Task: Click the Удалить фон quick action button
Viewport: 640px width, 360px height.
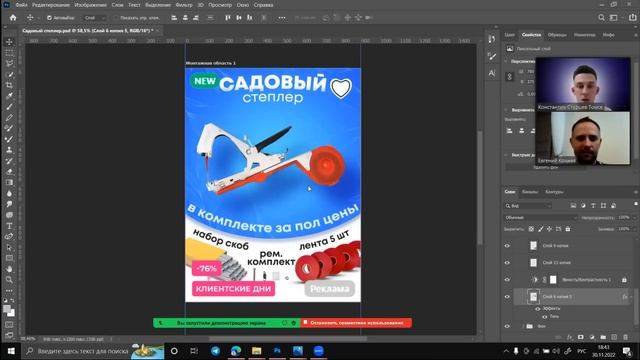Action: click(x=546, y=167)
